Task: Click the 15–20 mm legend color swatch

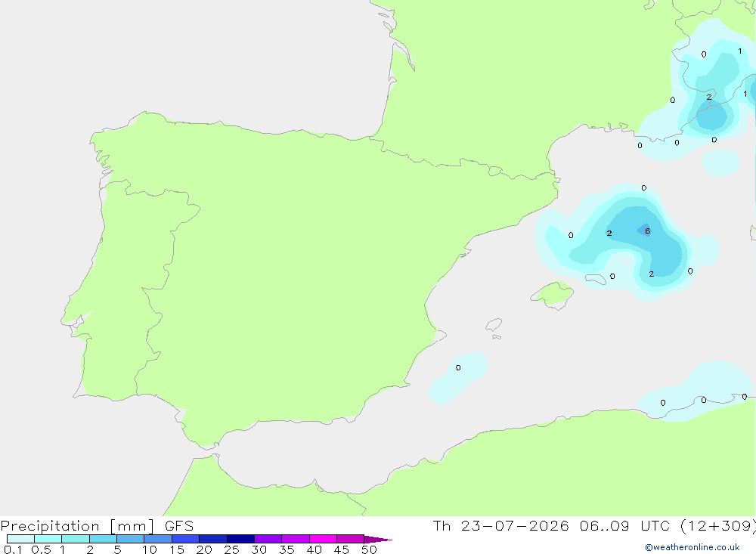Action: [x=186, y=539]
